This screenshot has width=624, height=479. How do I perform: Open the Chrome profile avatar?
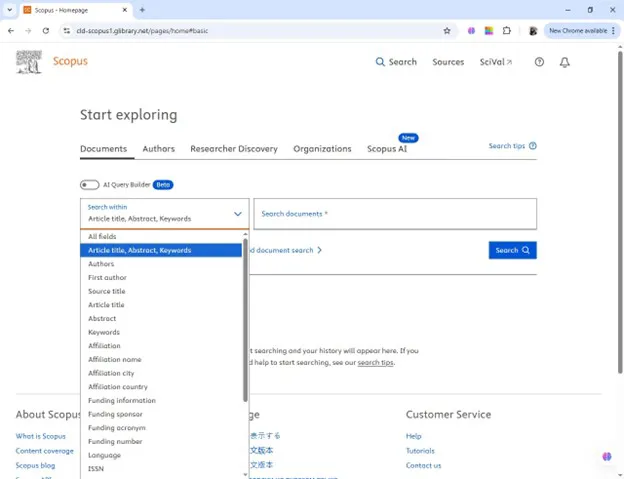tap(533, 31)
